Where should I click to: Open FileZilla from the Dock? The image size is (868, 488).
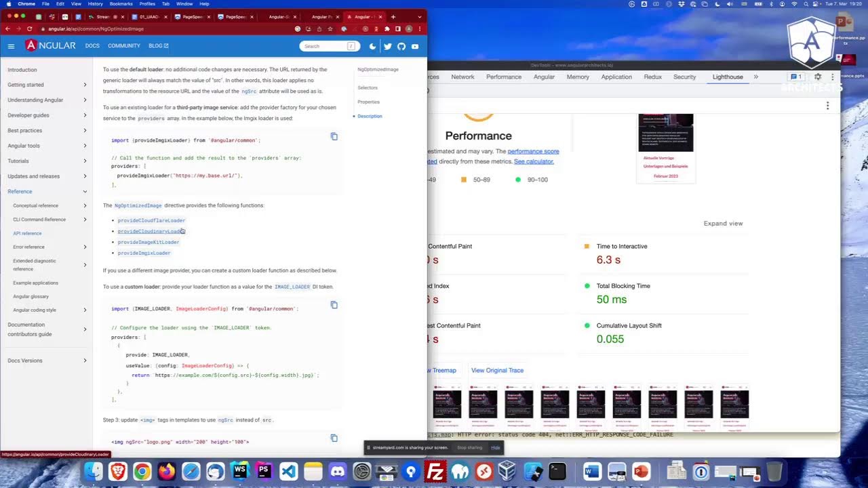tap(435, 471)
